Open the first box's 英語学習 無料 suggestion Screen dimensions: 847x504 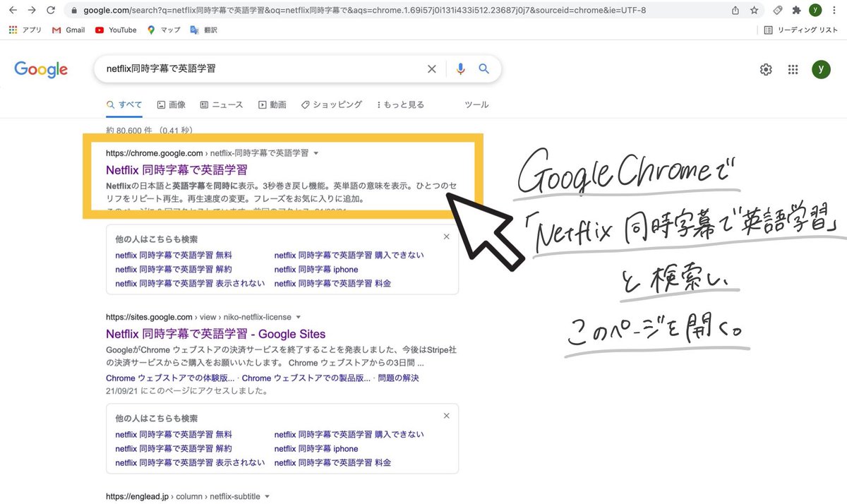174,255
